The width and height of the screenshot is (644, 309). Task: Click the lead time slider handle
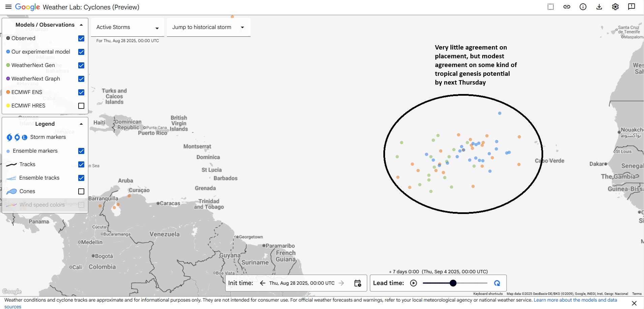(x=453, y=283)
